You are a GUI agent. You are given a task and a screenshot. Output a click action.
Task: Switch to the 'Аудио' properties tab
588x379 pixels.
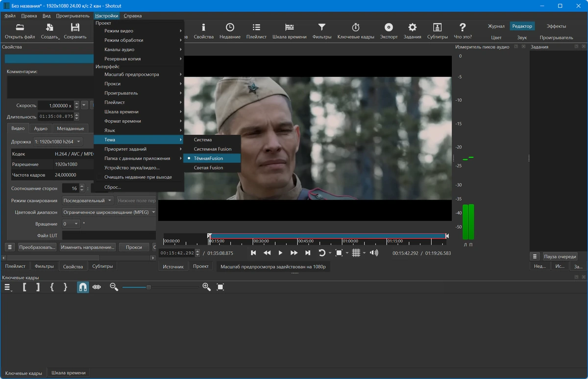pyautogui.click(x=41, y=128)
